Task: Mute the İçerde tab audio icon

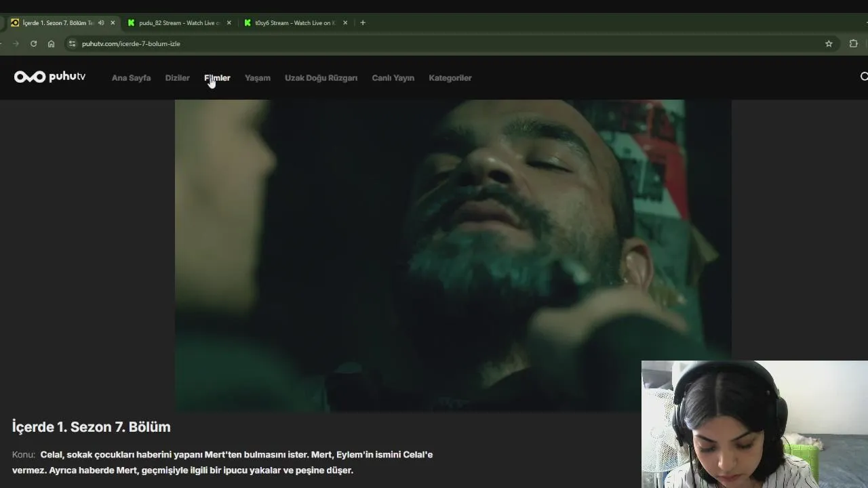Action: tap(101, 22)
